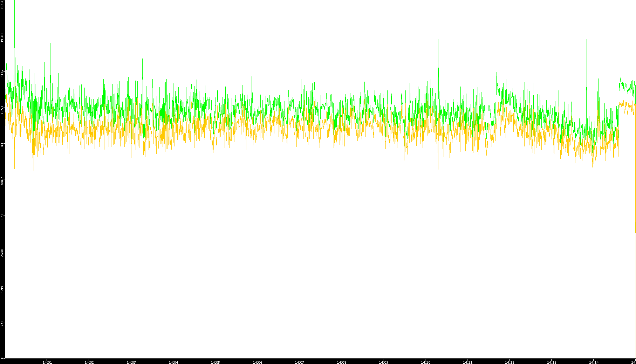Select the 14:03 marker on time axis
Screen dimensions: 636x364
coord(131,362)
